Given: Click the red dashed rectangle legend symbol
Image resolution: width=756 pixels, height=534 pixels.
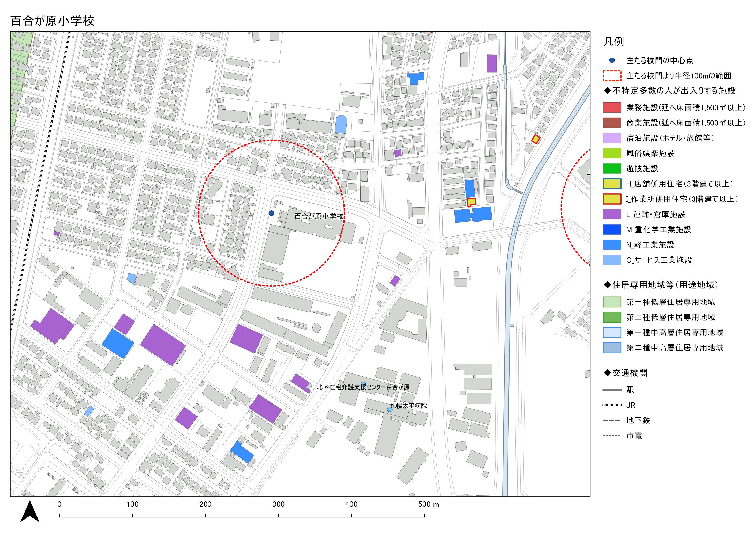Looking at the screenshot, I should click(x=612, y=76).
